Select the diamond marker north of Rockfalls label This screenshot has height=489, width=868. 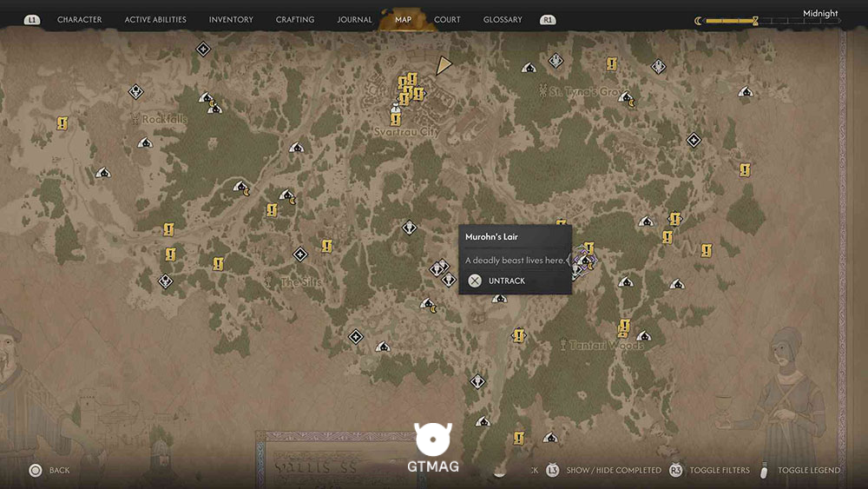click(x=136, y=91)
